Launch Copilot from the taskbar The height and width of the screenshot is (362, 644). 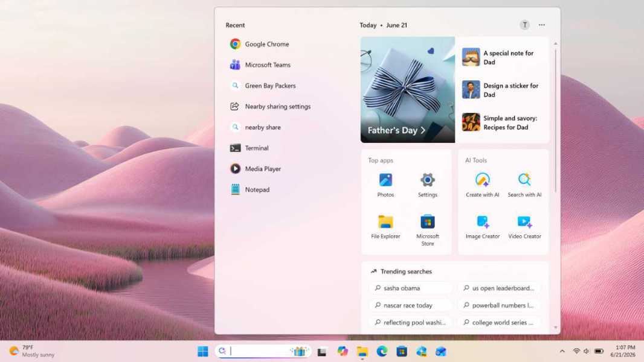[x=343, y=351]
